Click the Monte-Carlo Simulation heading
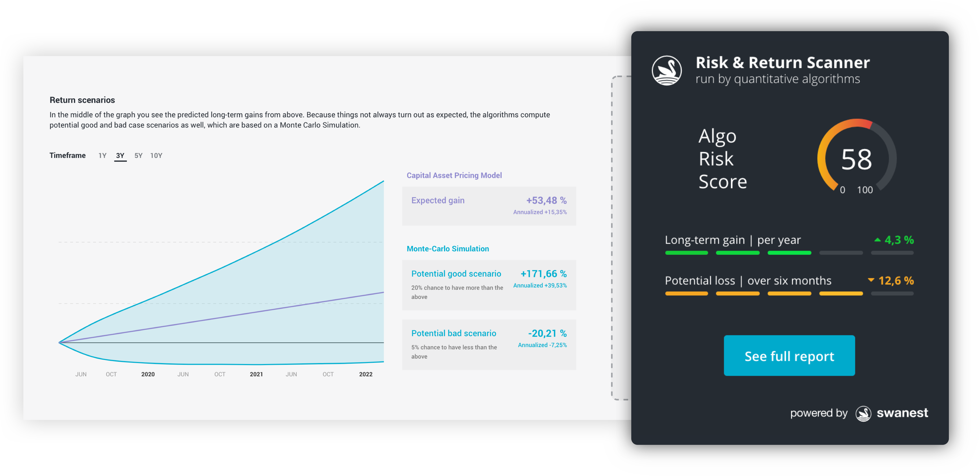This screenshot has width=980, height=476. click(447, 249)
